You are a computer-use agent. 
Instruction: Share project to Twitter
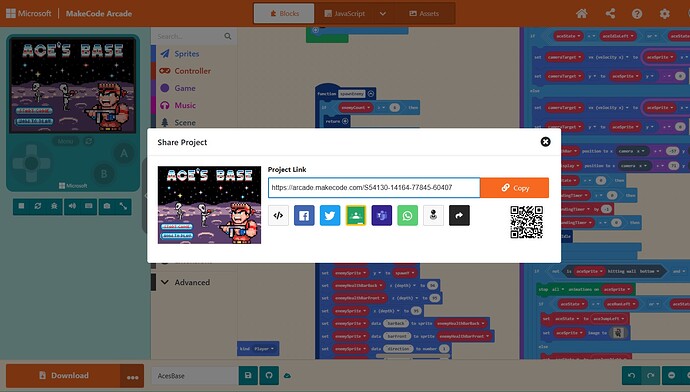coord(330,216)
